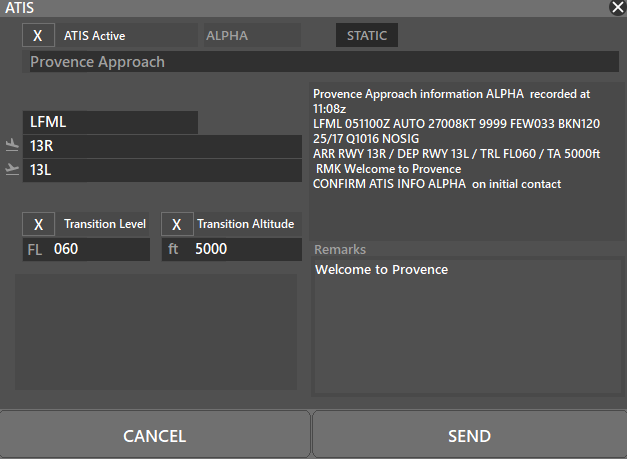
Task: Click the departure runway takeoff plane icon
Action: pos(12,170)
